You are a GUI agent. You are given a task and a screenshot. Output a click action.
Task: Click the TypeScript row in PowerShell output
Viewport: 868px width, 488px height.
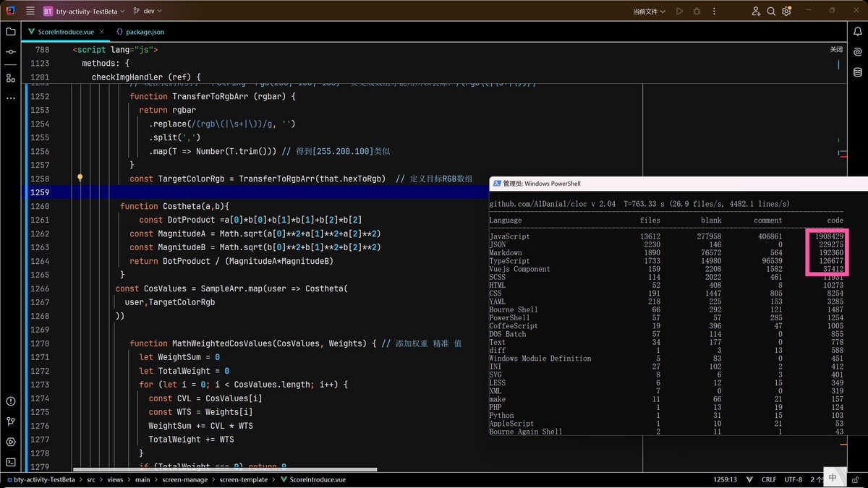666,261
